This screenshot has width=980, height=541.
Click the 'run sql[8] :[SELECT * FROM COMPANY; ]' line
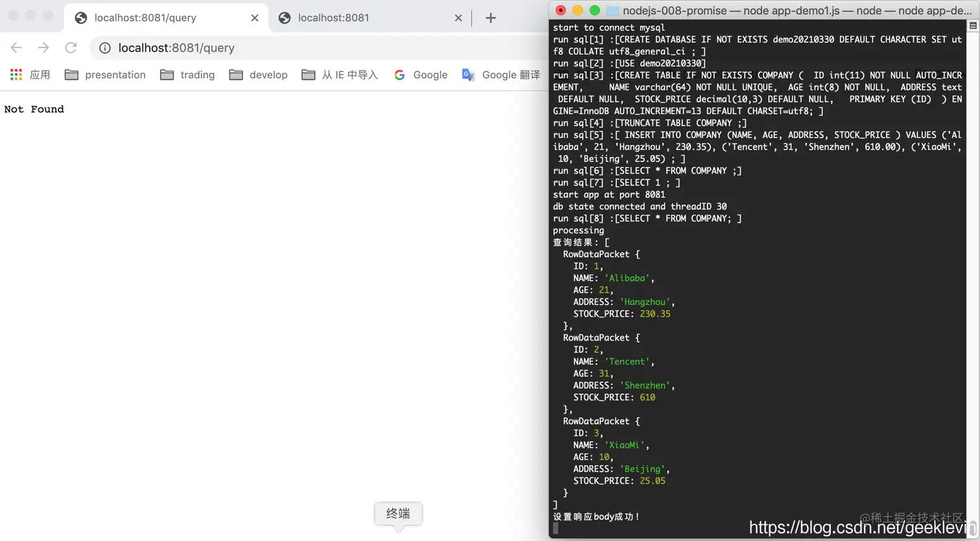(x=647, y=218)
